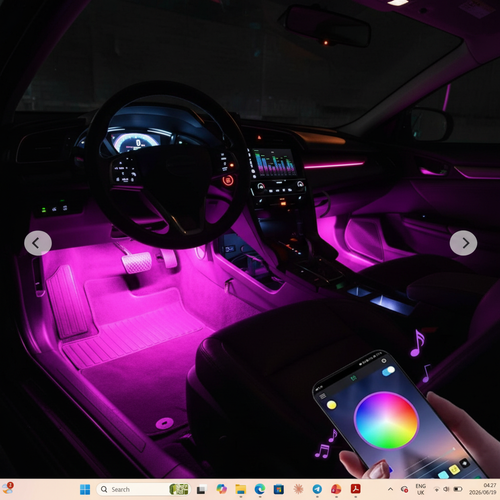Open network settings from Wi-Fi icon

pos(437,489)
